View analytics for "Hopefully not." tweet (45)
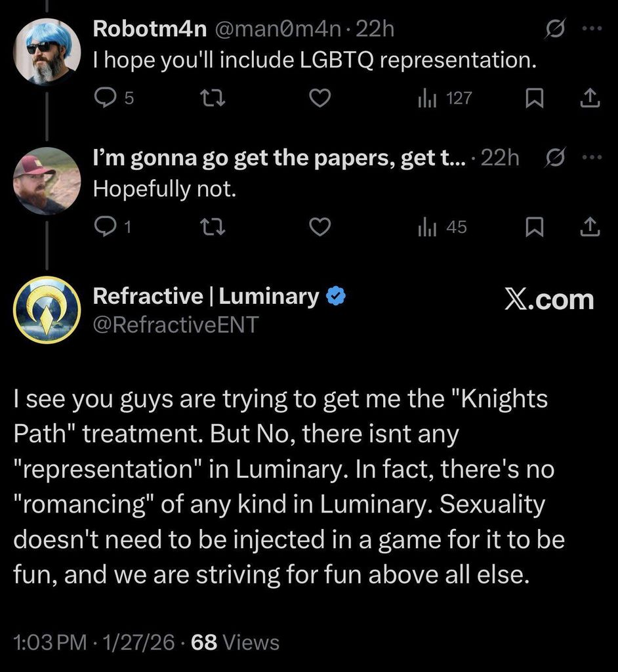 point(426,227)
